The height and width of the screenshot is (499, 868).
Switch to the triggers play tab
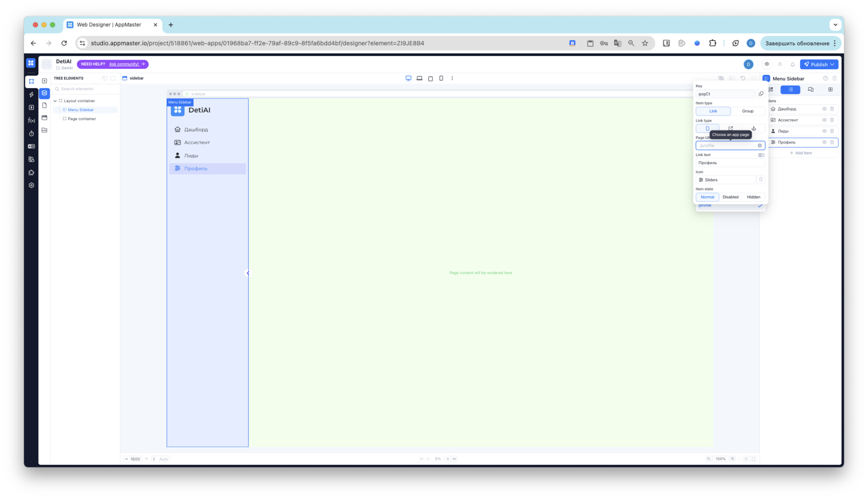coord(830,90)
